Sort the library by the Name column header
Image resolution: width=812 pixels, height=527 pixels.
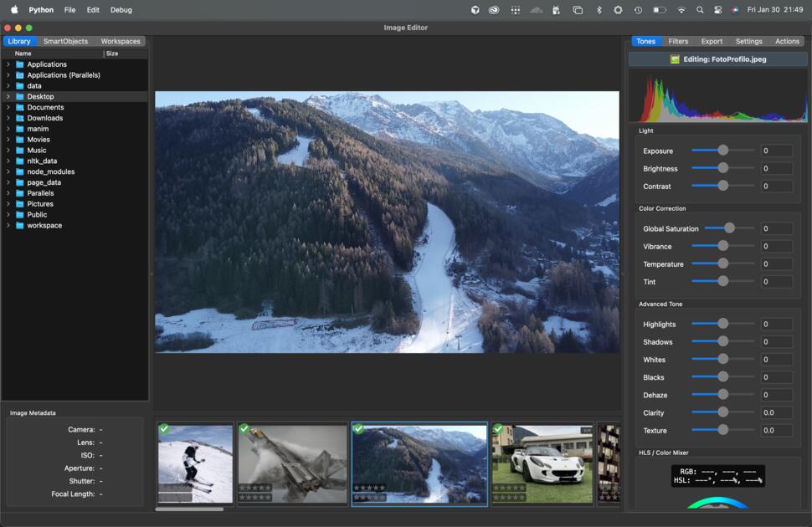click(23, 54)
